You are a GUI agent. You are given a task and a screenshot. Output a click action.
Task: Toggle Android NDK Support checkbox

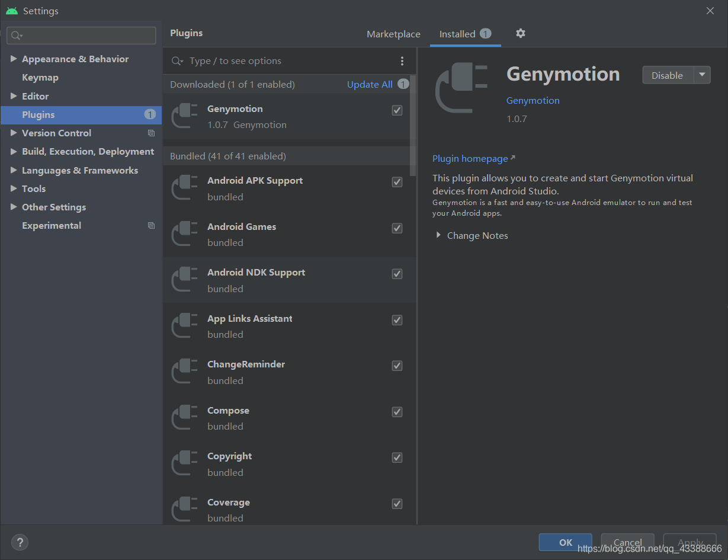[x=397, y=274]
